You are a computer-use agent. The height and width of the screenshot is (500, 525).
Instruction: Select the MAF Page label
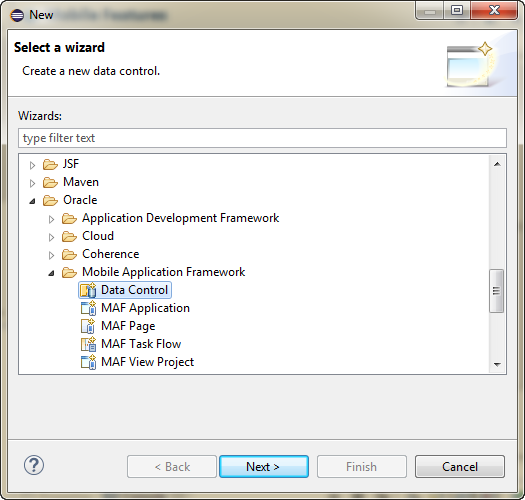(128, 326)
